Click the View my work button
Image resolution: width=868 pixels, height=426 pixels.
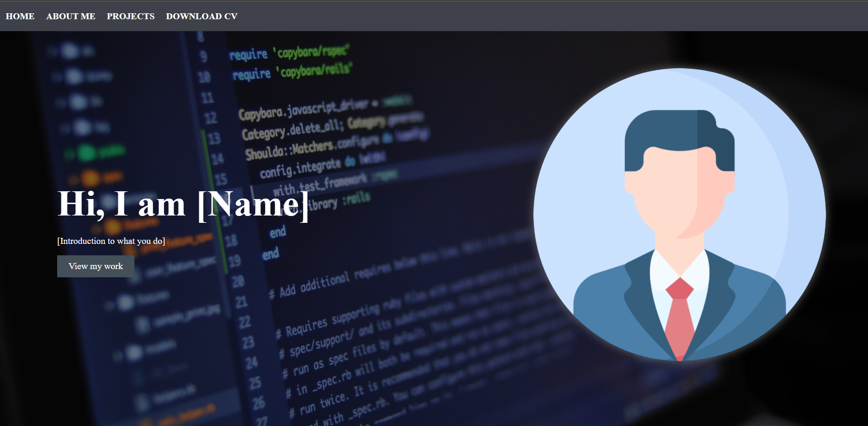tap(96, 266)
